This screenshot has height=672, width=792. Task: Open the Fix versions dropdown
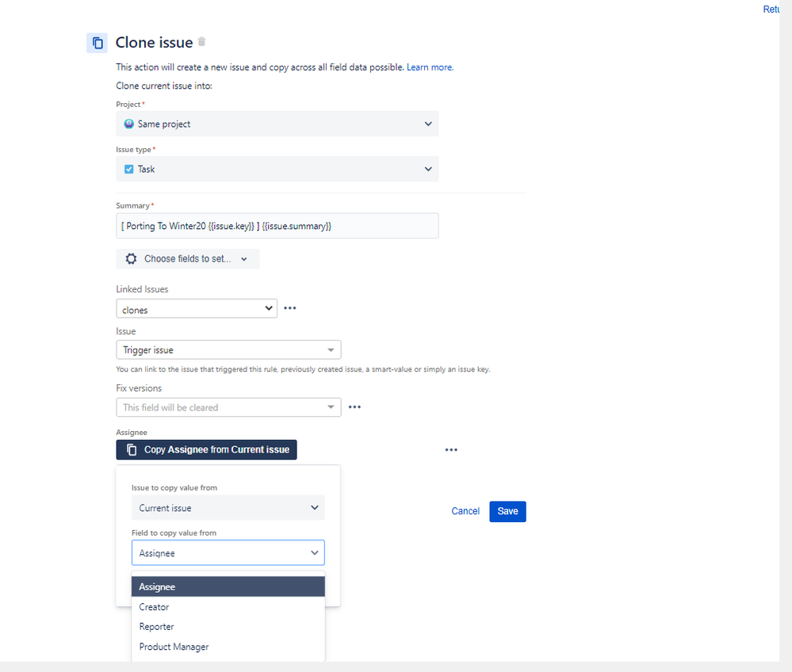point(228,407)
